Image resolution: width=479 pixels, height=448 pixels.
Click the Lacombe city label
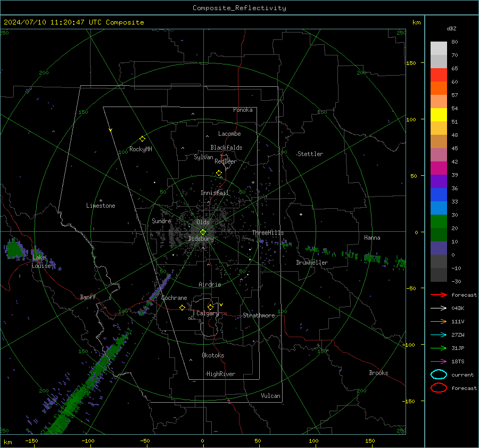point(229,134)
